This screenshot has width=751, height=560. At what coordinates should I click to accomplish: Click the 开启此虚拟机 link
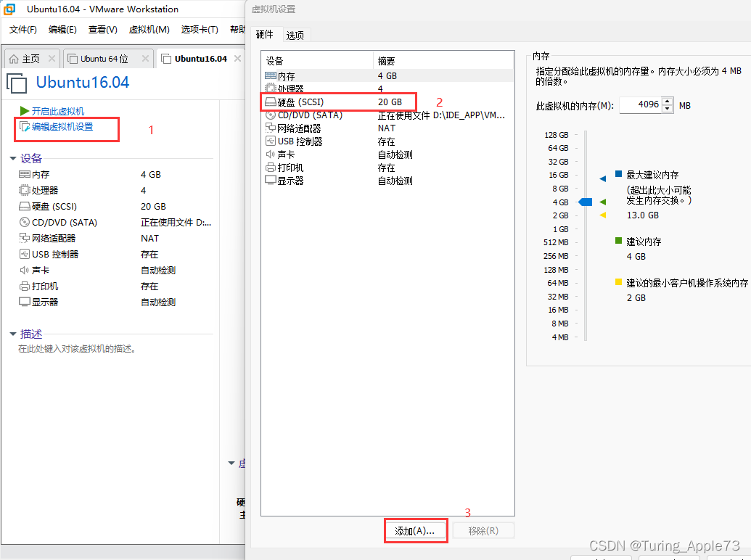click(x=58, y=111)
